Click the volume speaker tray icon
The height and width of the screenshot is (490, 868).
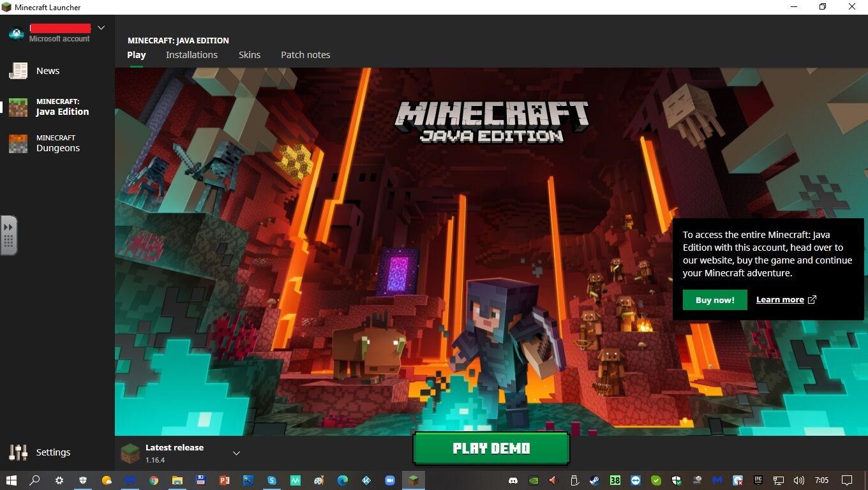click(x=798, y=480)
